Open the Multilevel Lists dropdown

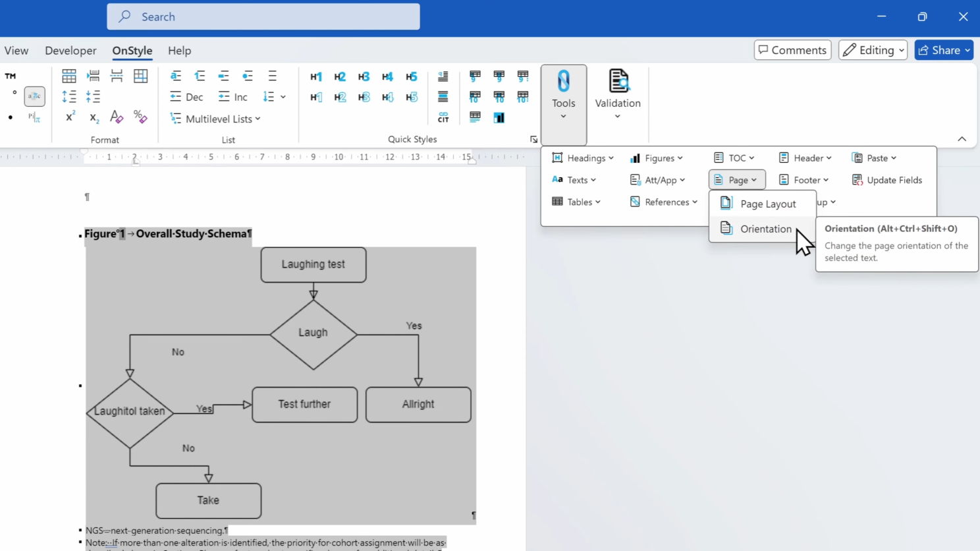coord(215,119)
